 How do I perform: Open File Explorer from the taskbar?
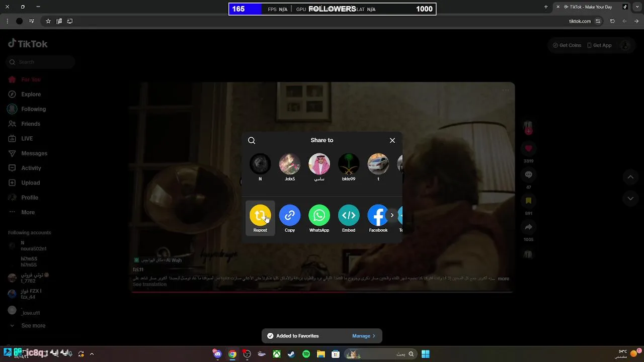tap(321, 354)
